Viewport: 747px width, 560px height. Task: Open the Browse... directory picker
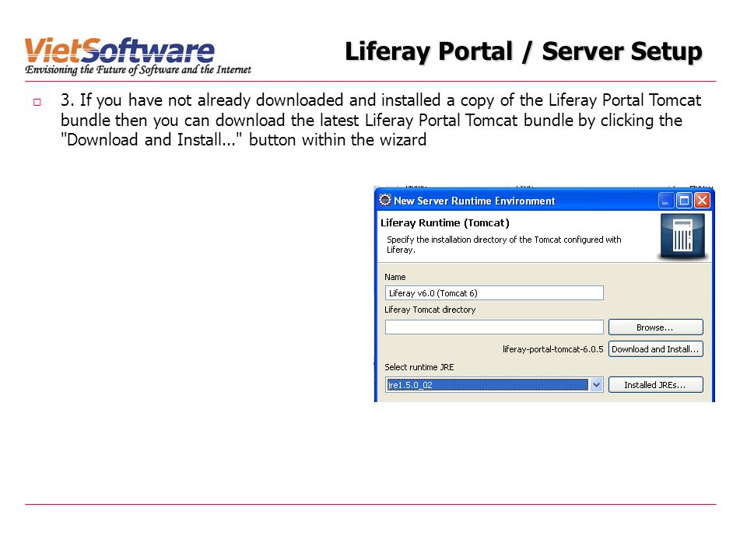[x=655, y=327]
